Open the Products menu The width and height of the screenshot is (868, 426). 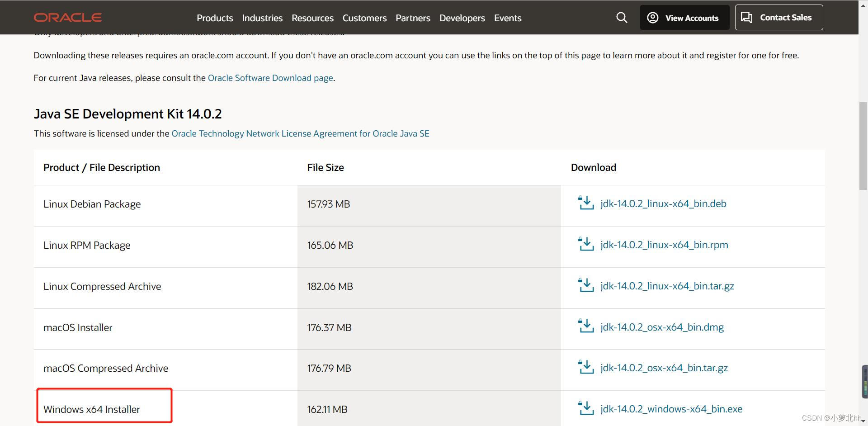point(215,18)
